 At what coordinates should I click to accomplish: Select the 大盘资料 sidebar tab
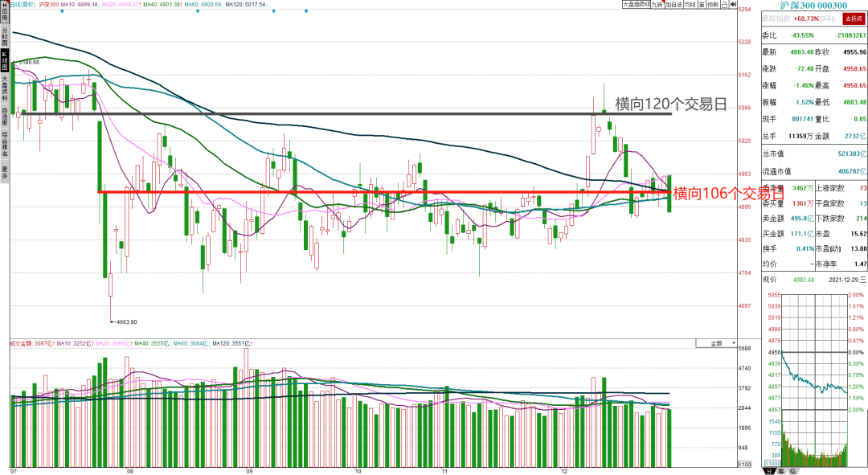[5, 89]
